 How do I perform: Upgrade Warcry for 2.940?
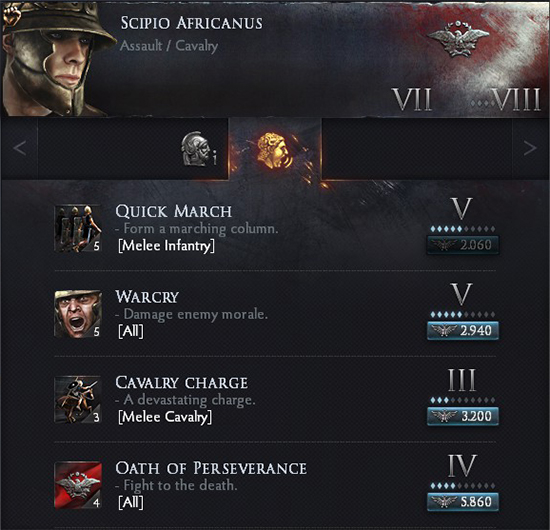coord(463,330)
